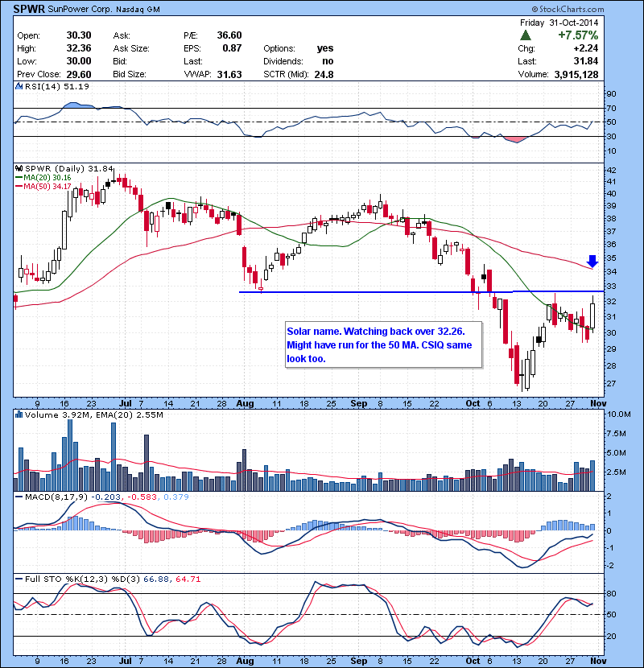Click the bar-chart icon beside Volume 3.92M

(x=19, y=414)
